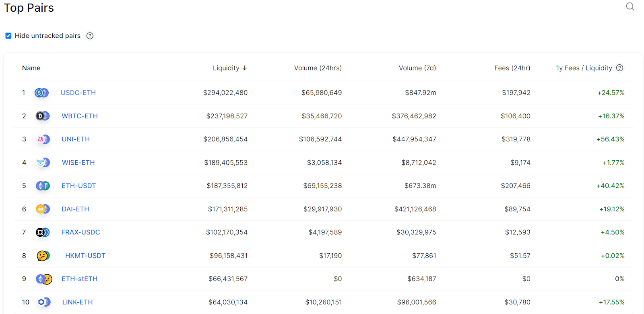Screen dimensions: 644x314
Task: Click the FRAX-USDC pair logos
Action: point(42,232)
